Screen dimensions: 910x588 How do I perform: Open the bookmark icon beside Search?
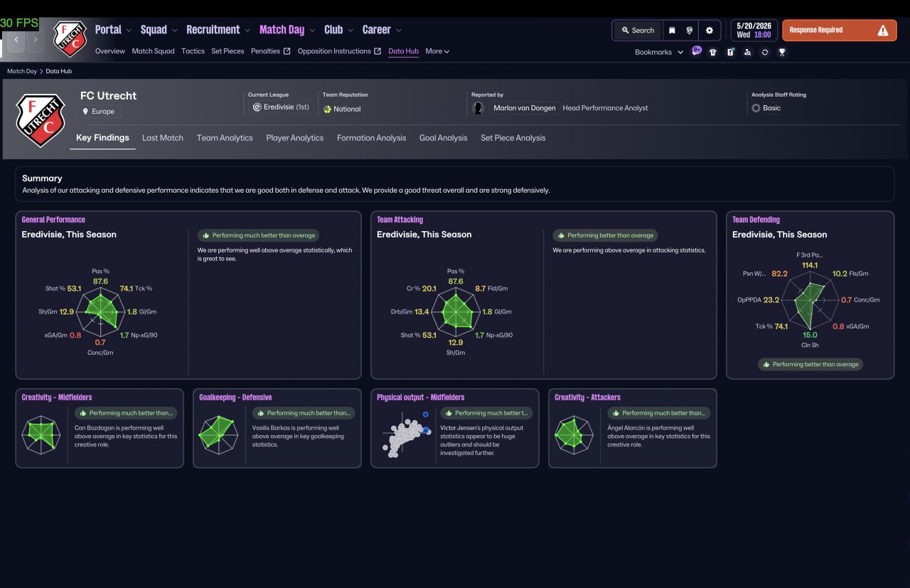pyautogui.click(x=672, y=31)
